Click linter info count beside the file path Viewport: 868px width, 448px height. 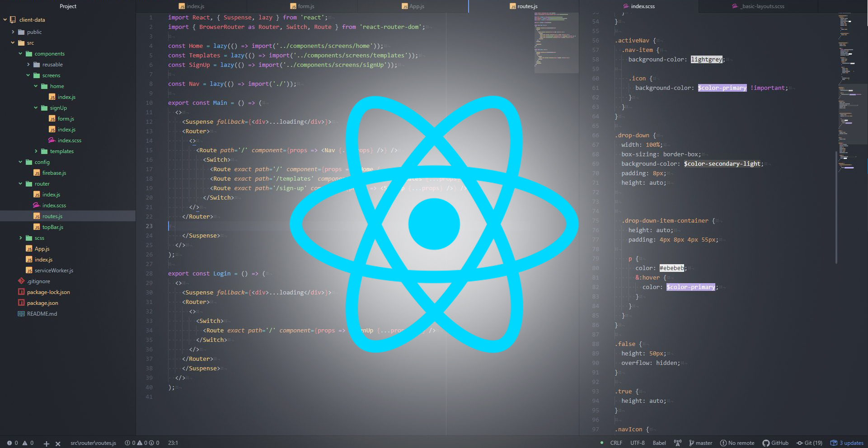coord(154,443)
